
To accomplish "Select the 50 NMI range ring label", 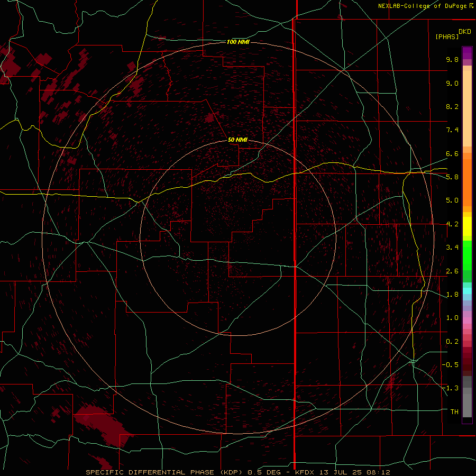I will [x=237, y=140].
